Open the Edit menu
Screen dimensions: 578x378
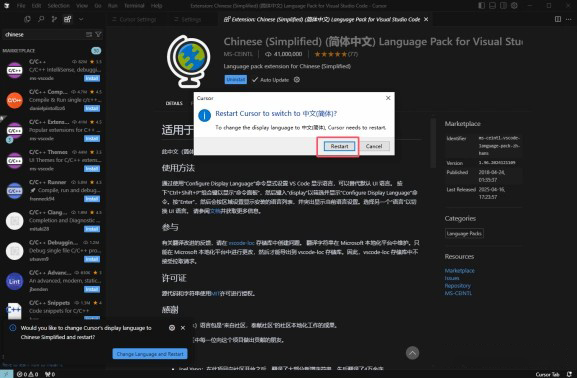point(36,6)
